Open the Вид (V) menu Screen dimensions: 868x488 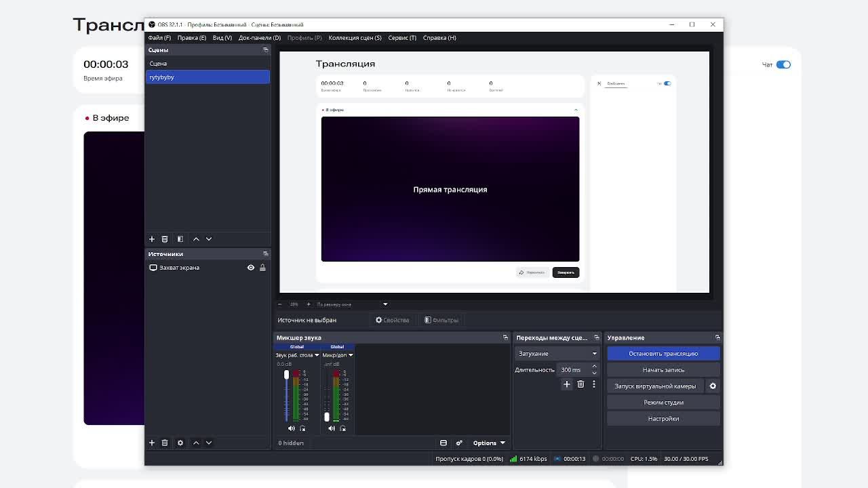coord(222,38)
